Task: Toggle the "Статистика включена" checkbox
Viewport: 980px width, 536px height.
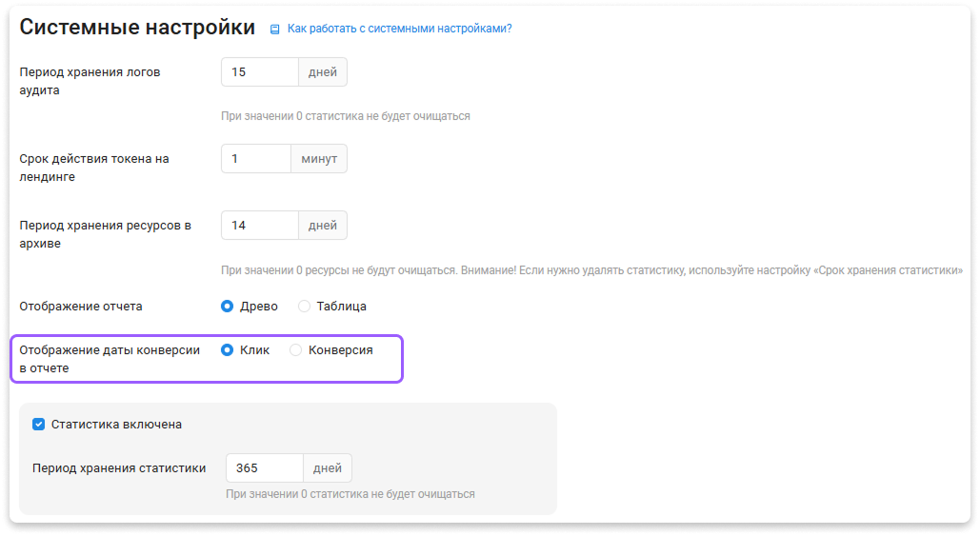Action: 39,425
